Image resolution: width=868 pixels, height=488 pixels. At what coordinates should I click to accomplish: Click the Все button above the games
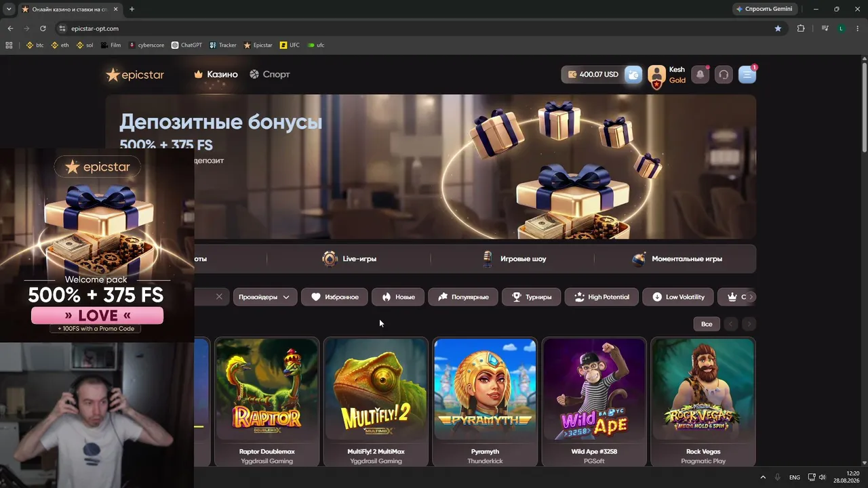pyautogui.click(x=707, y=324)
